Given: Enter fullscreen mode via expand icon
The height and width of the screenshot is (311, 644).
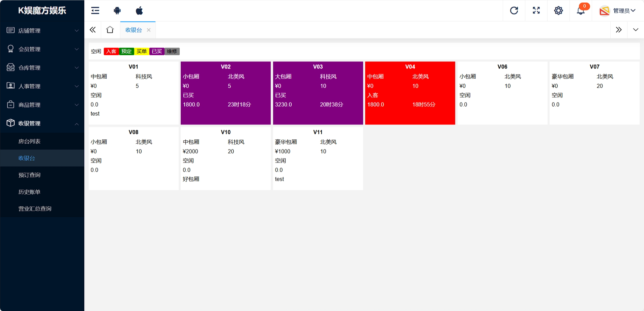Looking at the screenshot, I should pyautogui.click(x=536, y=10).
